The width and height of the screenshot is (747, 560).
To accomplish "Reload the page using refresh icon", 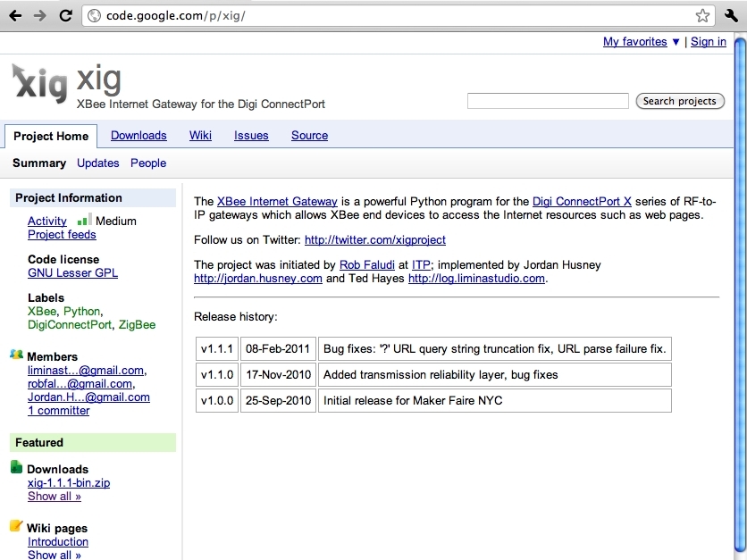I will pos(65,16).
